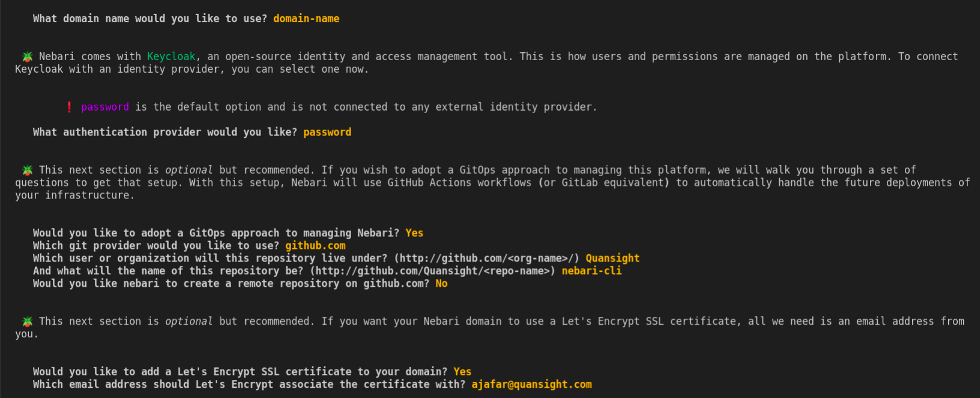Click the Yes answer for the SSL certificate
Image resolution: width=980 pixels, height=398 pixels.
[462, 372]
